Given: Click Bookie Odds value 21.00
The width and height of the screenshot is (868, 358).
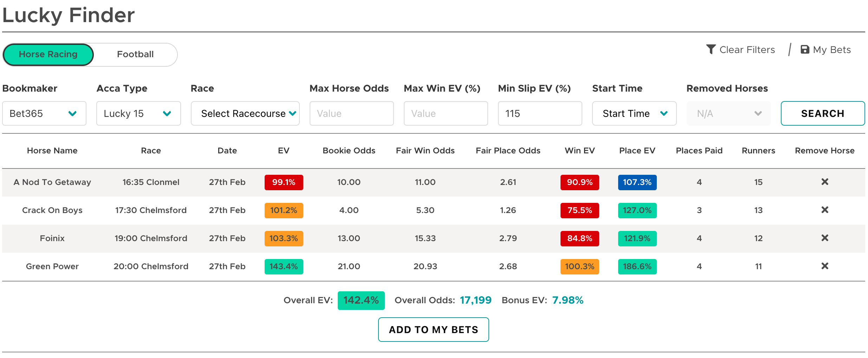Looking at the screenshot, I should click(349, 266).
